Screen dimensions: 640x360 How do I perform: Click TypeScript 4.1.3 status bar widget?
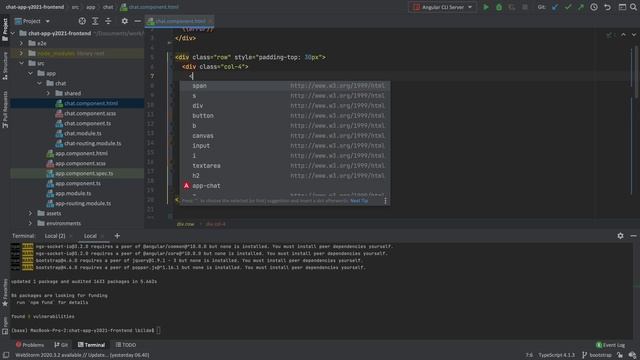pyautogui.click(x=556, y=355)
